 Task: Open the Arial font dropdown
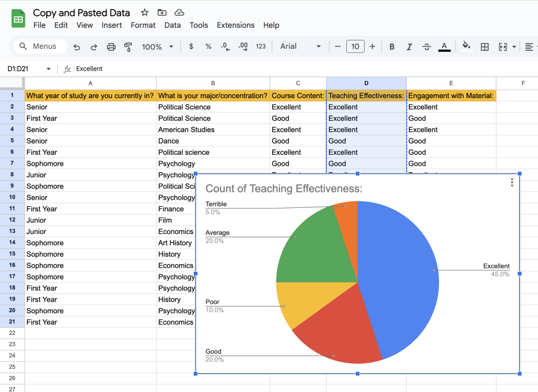[301, 46]
